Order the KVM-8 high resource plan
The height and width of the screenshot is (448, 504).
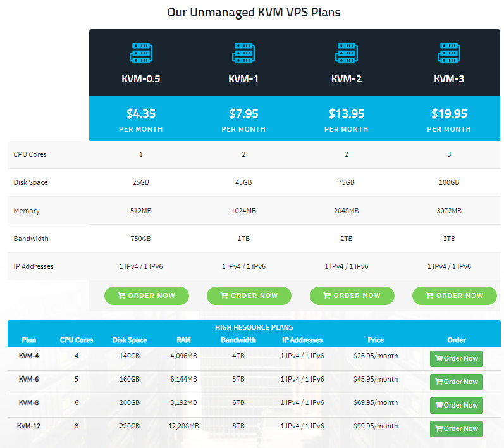click(x=456, y=405)
